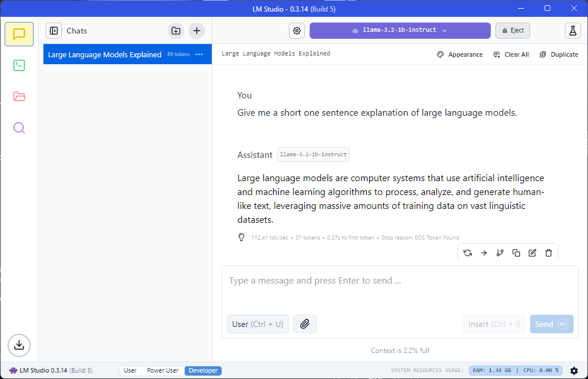Viewport: 588px width, 379px height.
Task: Open the Discover search page
Action: pyautogui.click(x=19, y=128)
